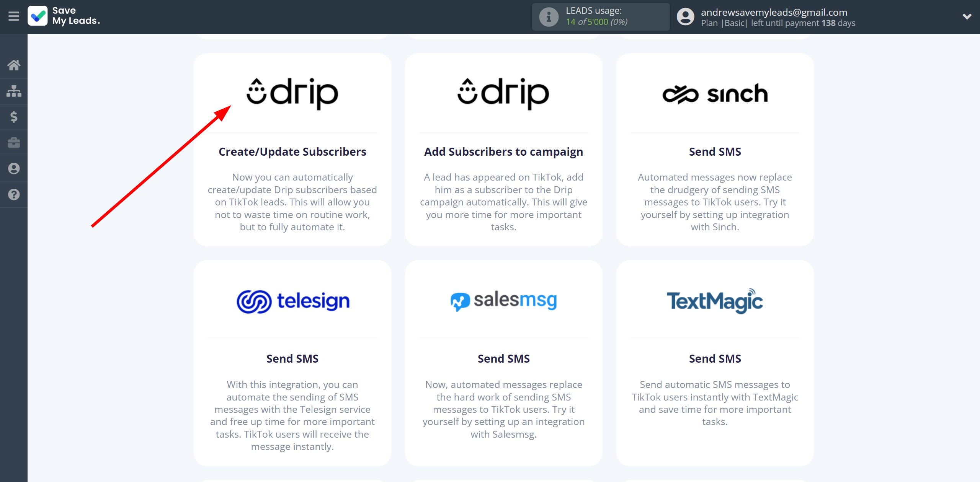Click andrewsavemyleads@gmail.com account email
This screenshot has width=980, height=482.
click(774, 12)
